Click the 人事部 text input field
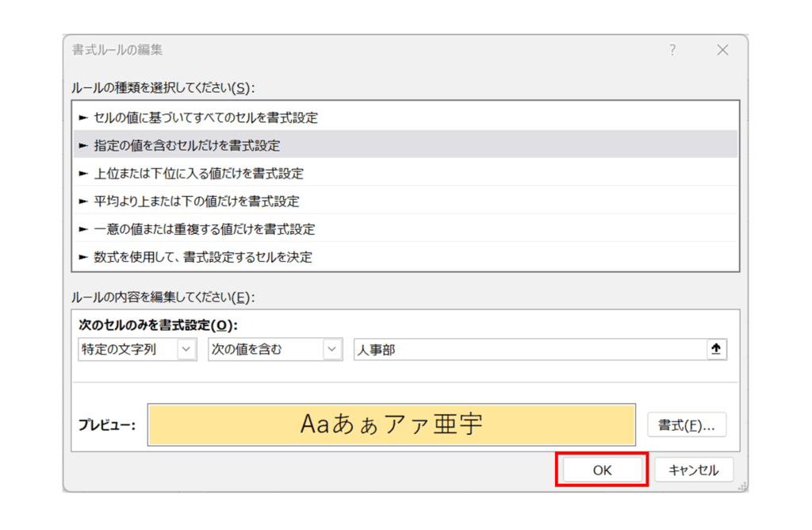The height and width of the screenshot is (530, 812). tap(527, 349)
